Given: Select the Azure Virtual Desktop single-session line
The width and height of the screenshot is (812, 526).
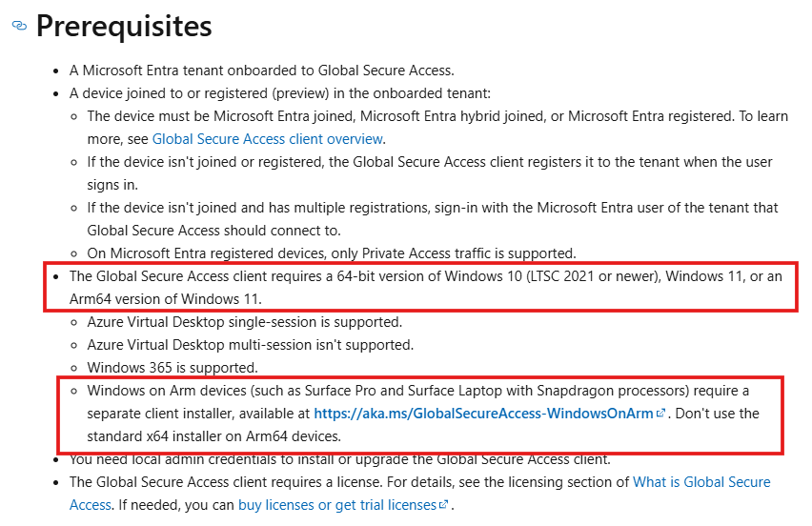Looking at the screenshot, I should (244, 322).
